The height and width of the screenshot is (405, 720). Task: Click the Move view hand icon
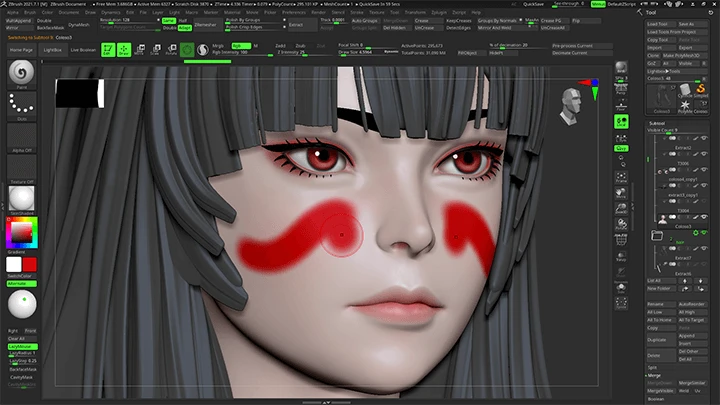click(x=621, y=193)
